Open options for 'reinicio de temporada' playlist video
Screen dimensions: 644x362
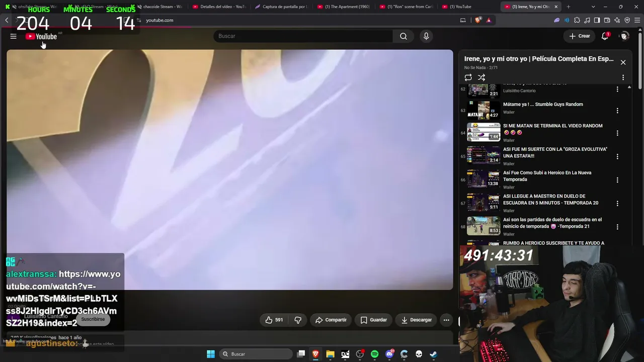617,227
